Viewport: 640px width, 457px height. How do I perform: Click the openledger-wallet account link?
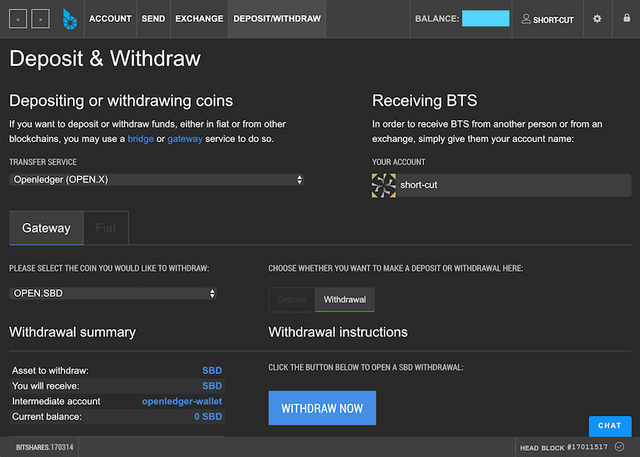pos(182,402)
